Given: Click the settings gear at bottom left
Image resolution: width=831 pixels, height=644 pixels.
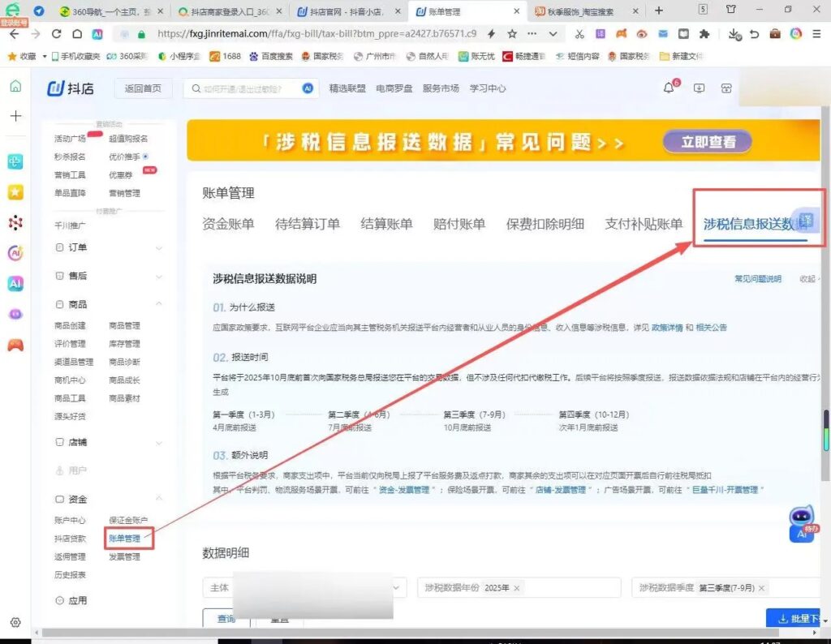Looking at the screenshot, I should coord(15,623).
